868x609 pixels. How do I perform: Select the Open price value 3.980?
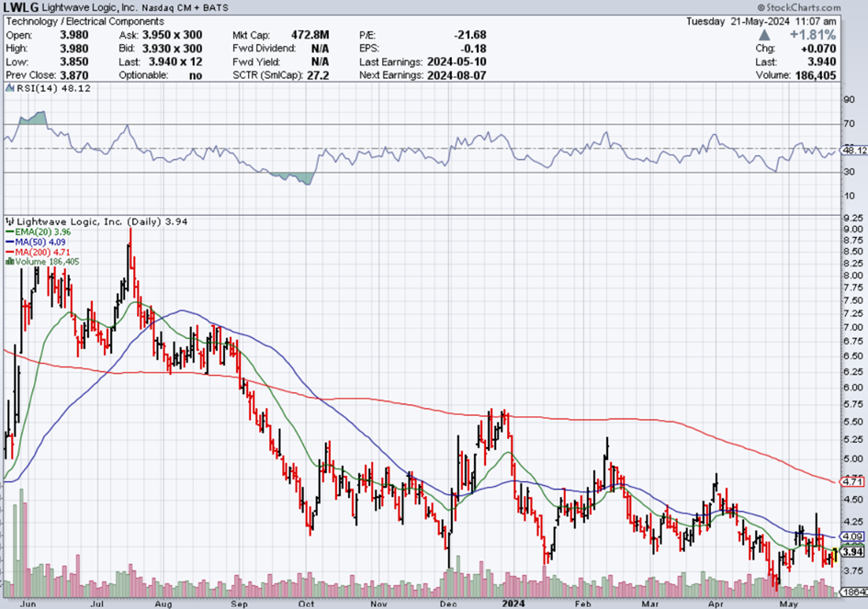pyautogui.click(x=74, y=35)
